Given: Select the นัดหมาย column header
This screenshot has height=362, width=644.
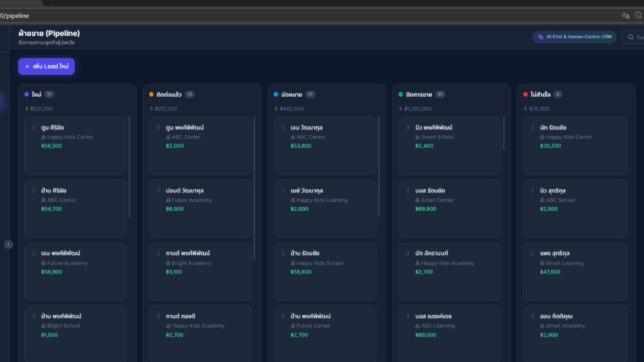Looking at the screenshot, I should pyautogui.click(x=292, y=94).
